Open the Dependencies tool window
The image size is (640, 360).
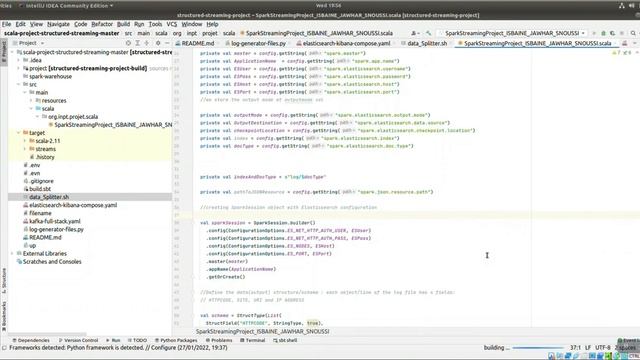pyautogui.click(x=31, y=340)
